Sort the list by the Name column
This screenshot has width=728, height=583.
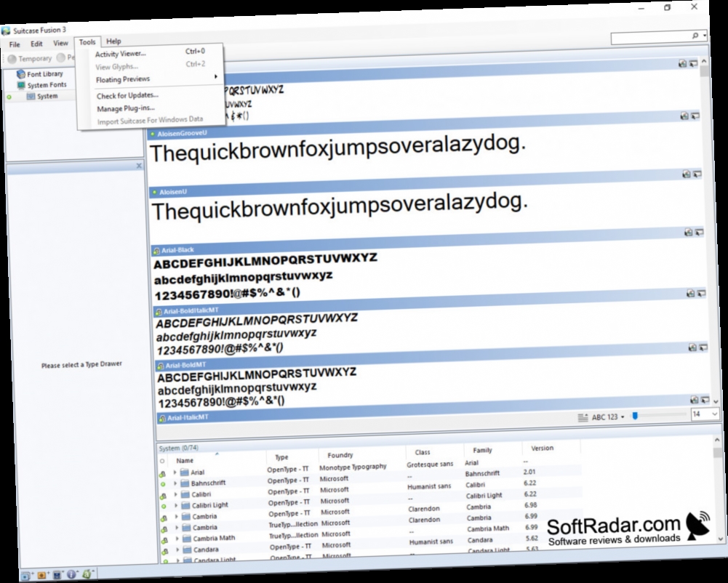coord(185,460)
